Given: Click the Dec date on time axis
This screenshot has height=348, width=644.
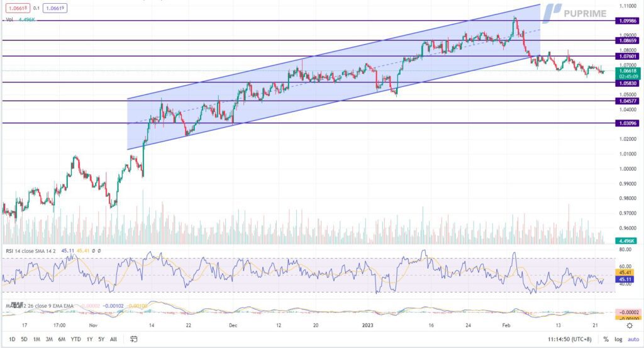Looking at the screenshot, I should (x=233, y=325).
